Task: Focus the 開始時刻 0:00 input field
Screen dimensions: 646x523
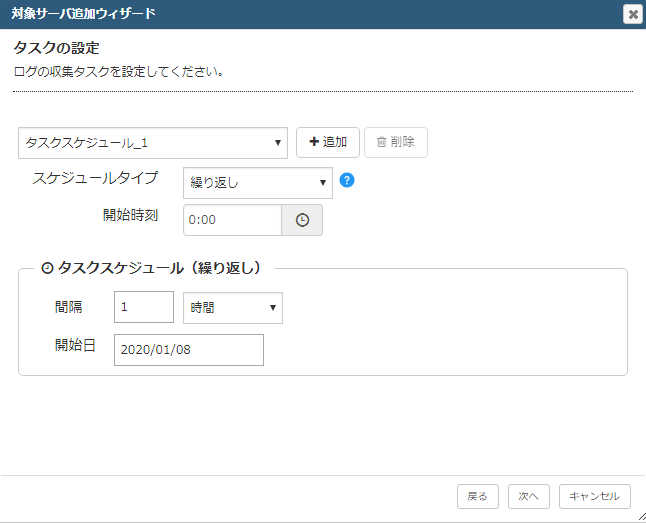Action: pos(232,220)
